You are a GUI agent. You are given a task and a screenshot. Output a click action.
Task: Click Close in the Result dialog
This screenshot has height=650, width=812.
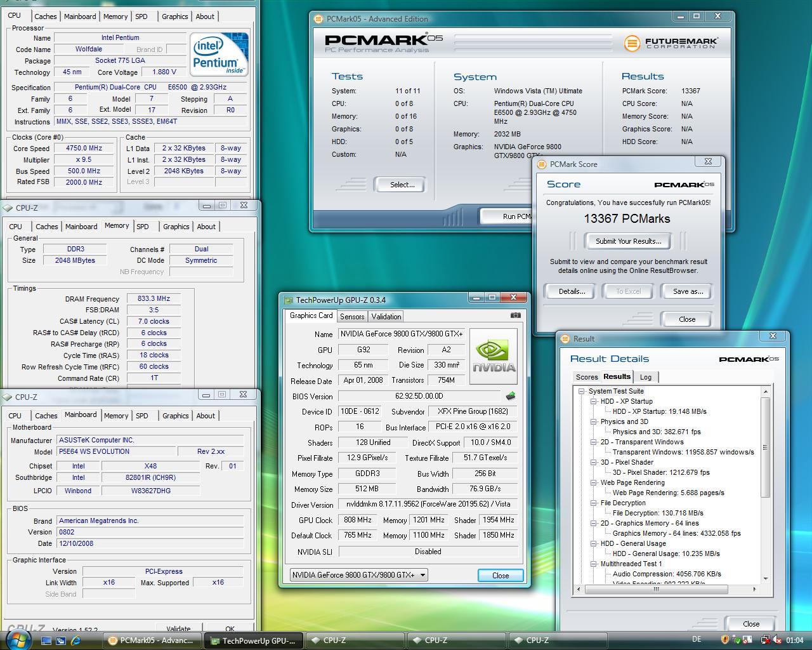coord(750,624)
